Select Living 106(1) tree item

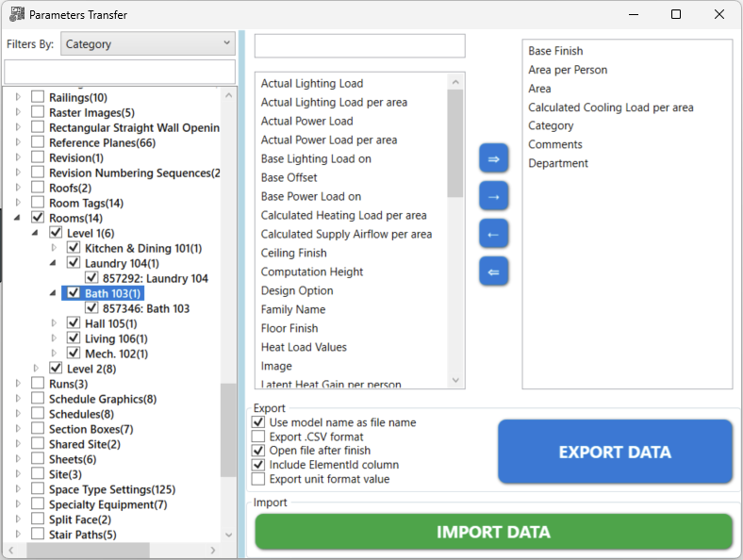116,338
